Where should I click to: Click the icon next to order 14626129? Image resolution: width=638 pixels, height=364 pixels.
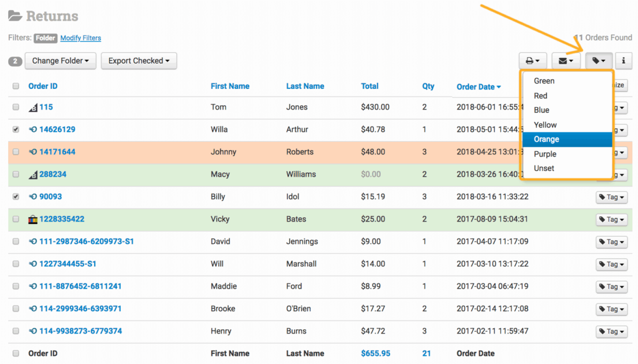[x=33, y=130]
